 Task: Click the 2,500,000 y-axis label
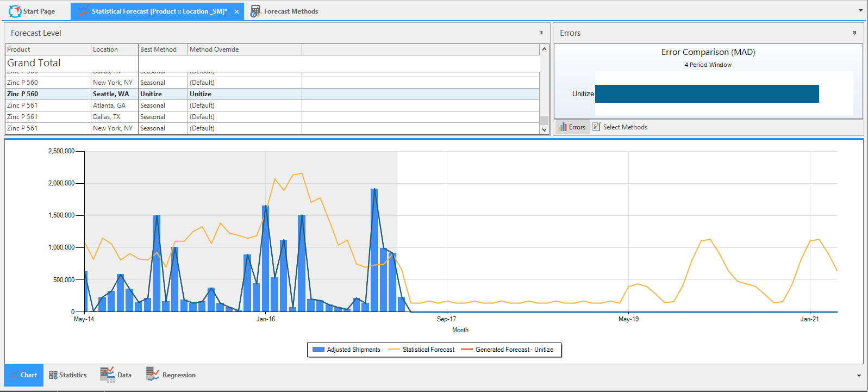tap(61, 151)
